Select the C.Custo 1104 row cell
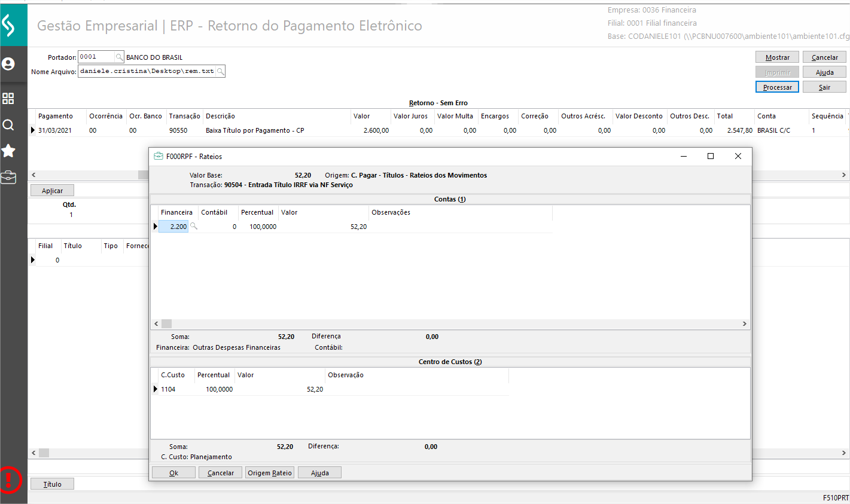850x504 pixels. pos(169,389)
